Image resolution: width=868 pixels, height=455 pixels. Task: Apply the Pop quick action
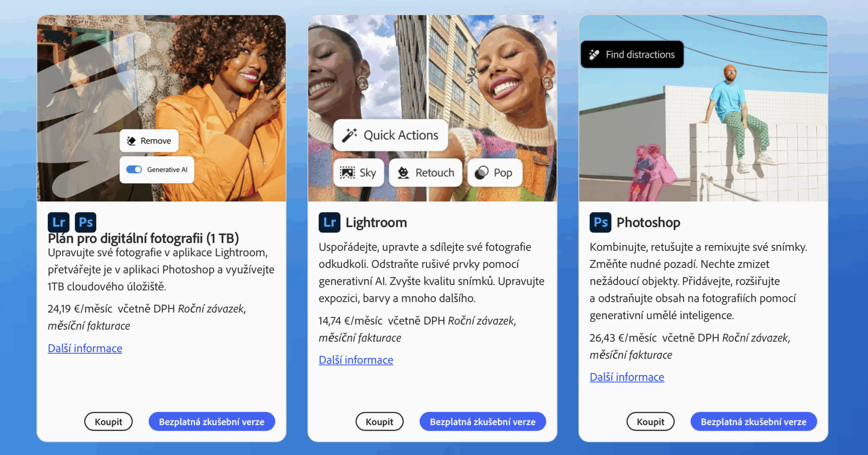[495, 173]
